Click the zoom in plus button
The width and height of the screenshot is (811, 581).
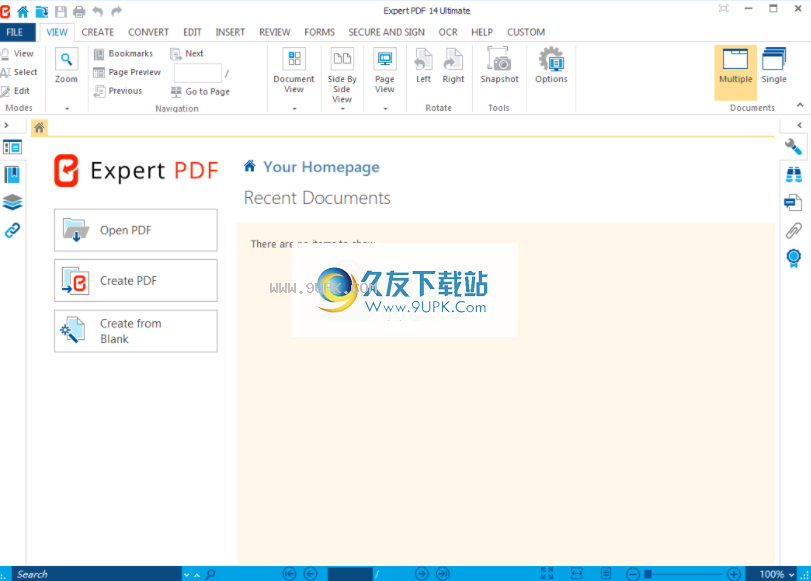(733, 574)
